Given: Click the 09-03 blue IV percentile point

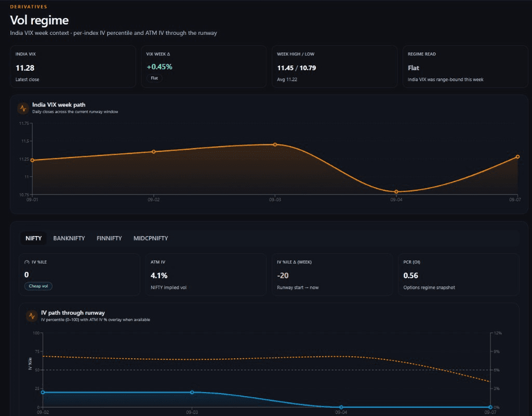Looking at the screenshot, I should click(x=192, y=392).
